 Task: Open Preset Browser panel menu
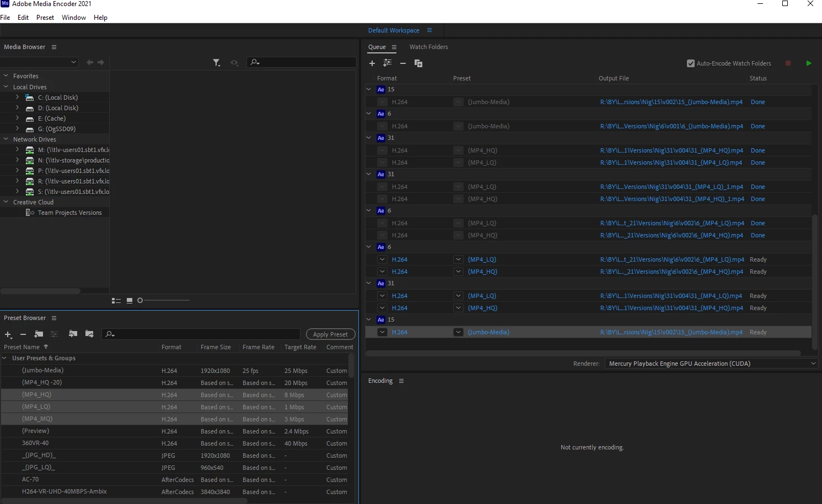54,318
